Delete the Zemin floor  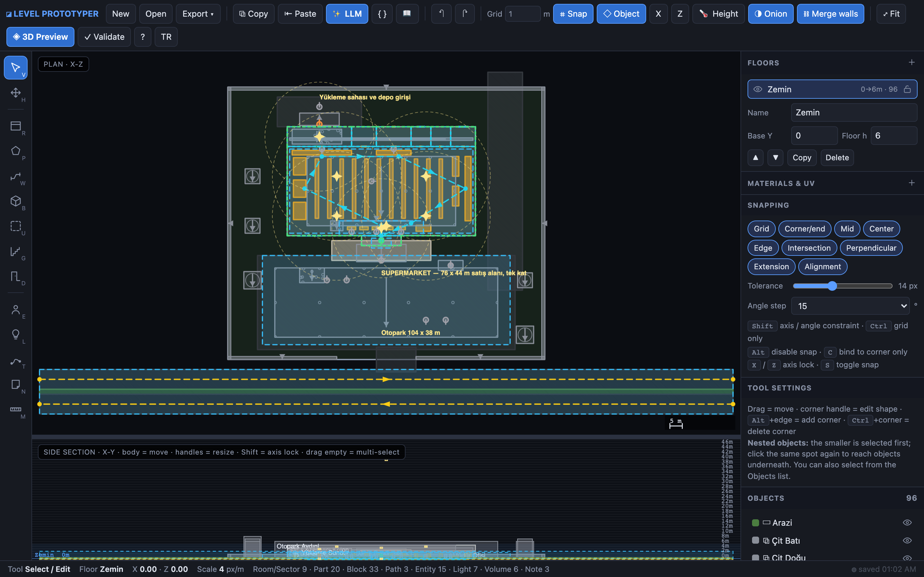click(x=837, y=158)
